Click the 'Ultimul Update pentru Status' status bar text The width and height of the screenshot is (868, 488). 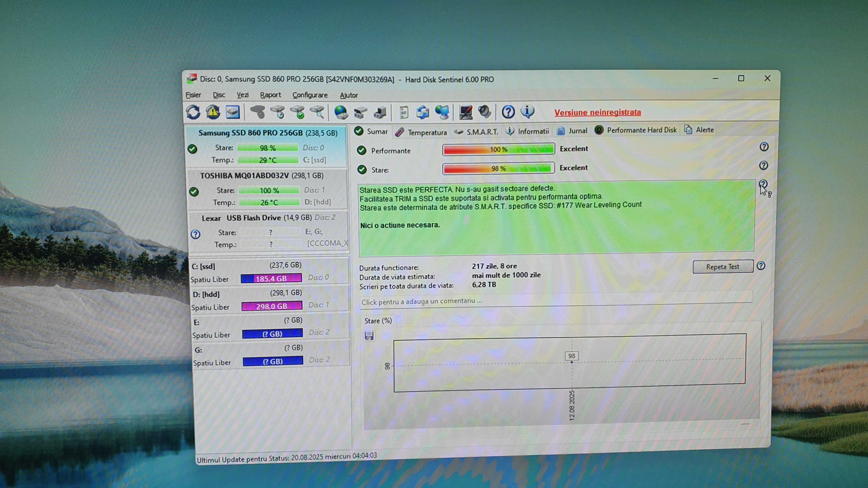coord(287,458)
